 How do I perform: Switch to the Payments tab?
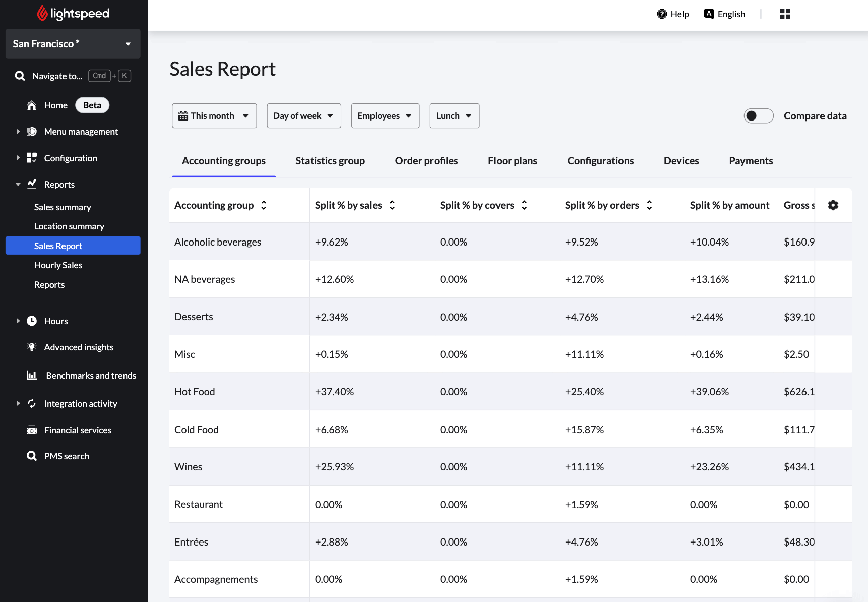(751, 161)
